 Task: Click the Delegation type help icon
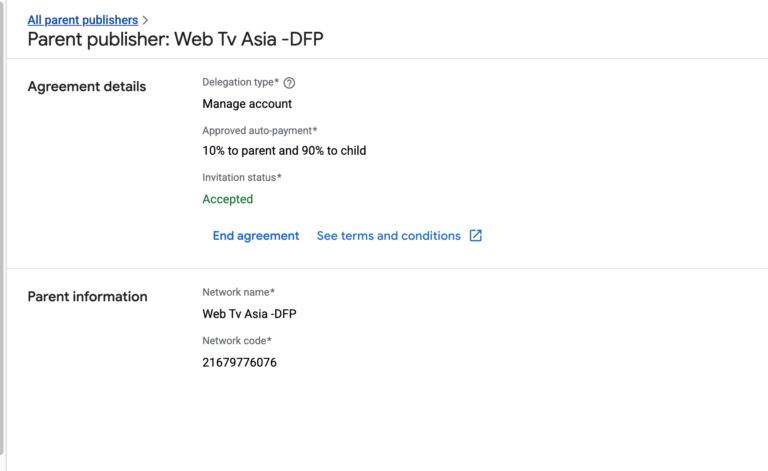point(289,83)
